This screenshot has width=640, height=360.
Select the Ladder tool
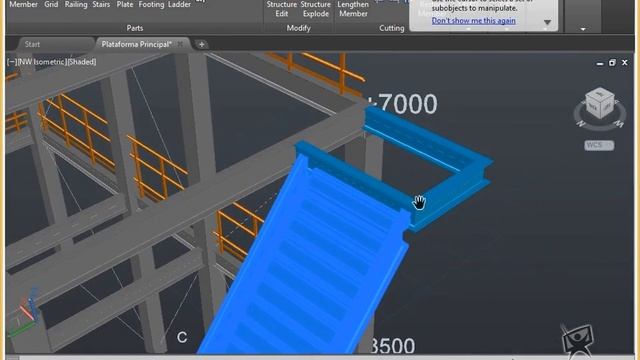(x=179, y=4)
